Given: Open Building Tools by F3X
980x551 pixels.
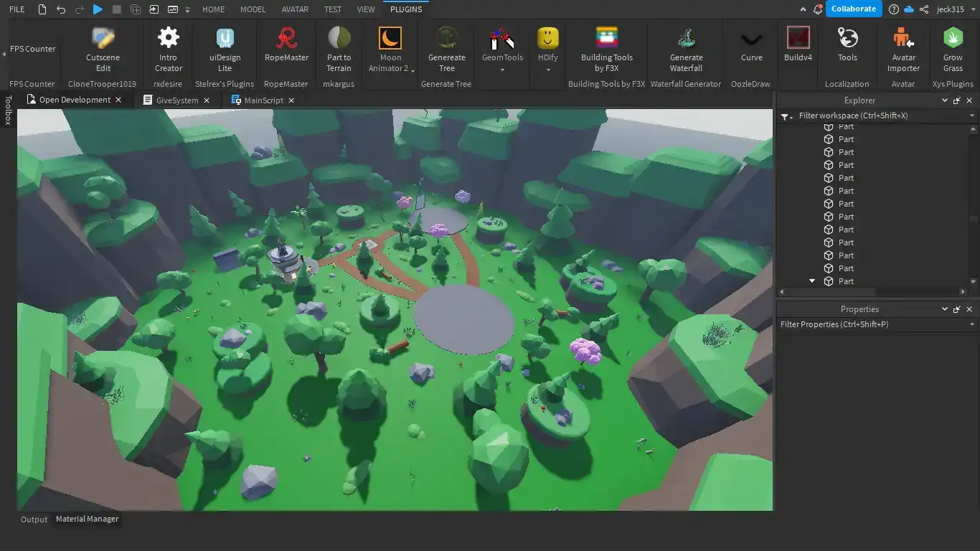Looking at the screenshot, I should pyautogui.click(x=607, y=50).
